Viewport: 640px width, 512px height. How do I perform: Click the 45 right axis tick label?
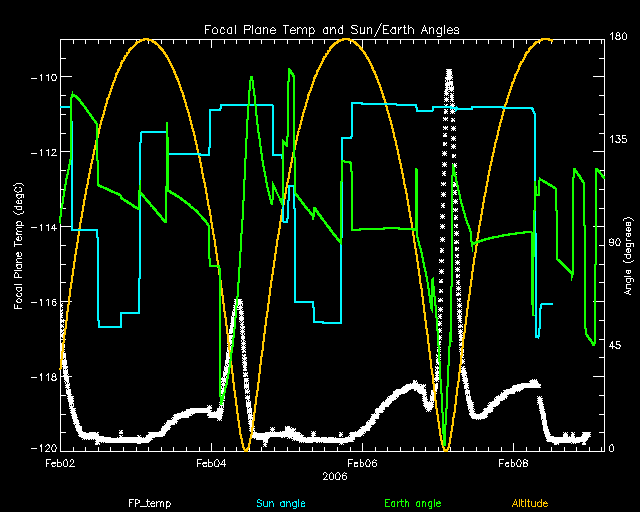coord(617,346)
